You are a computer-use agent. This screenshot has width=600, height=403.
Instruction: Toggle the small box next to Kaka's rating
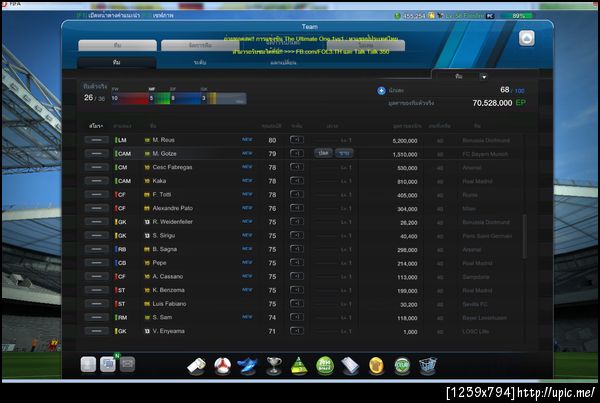(297, 181)
